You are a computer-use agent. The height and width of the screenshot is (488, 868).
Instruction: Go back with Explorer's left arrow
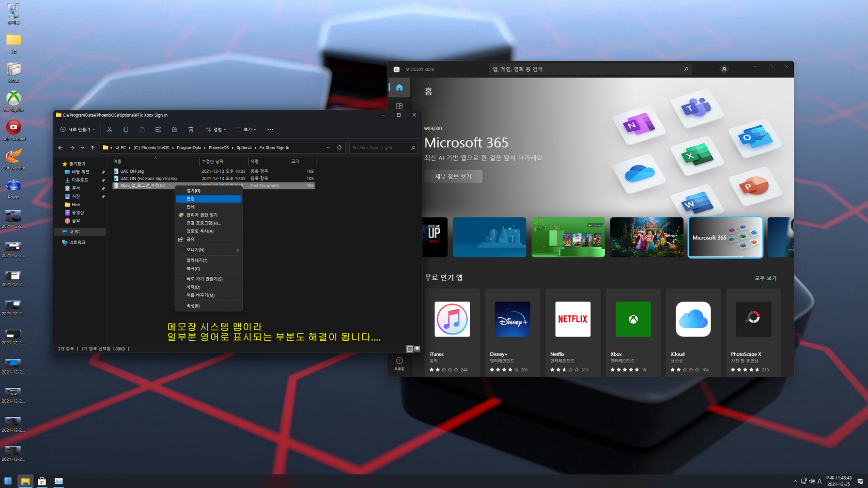tap(61, 148)
